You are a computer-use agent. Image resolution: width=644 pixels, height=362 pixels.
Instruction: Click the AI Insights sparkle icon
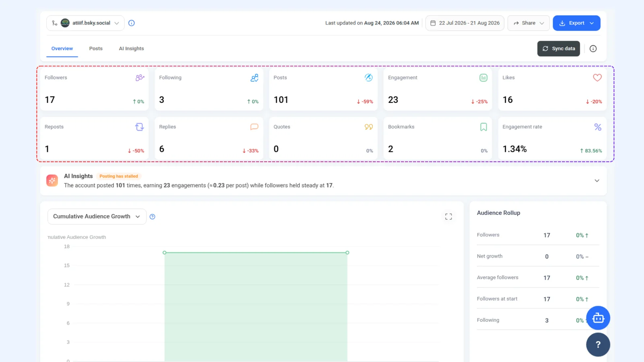pos(52,181)
